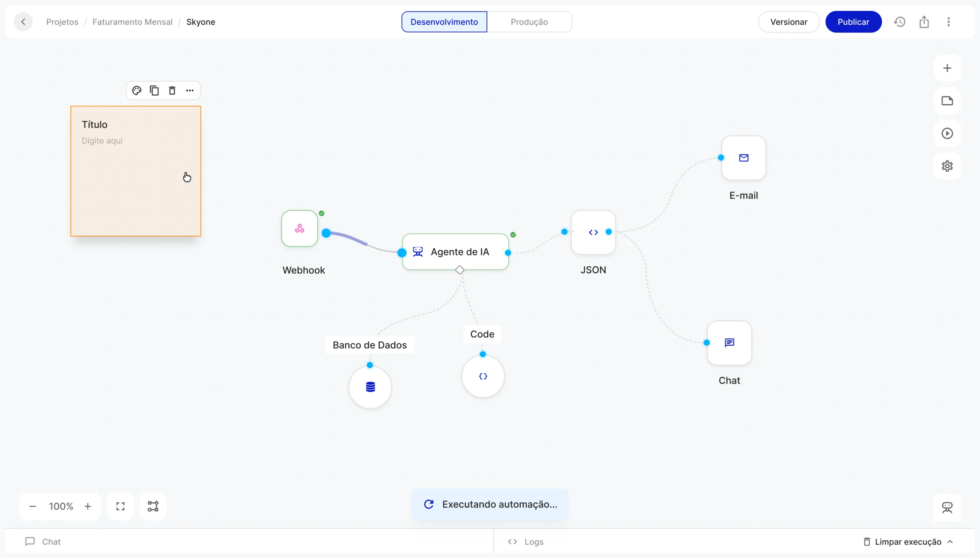Open flow settings gear icon
The width and height of the screenshot is (980, 558).
(947, 166)
